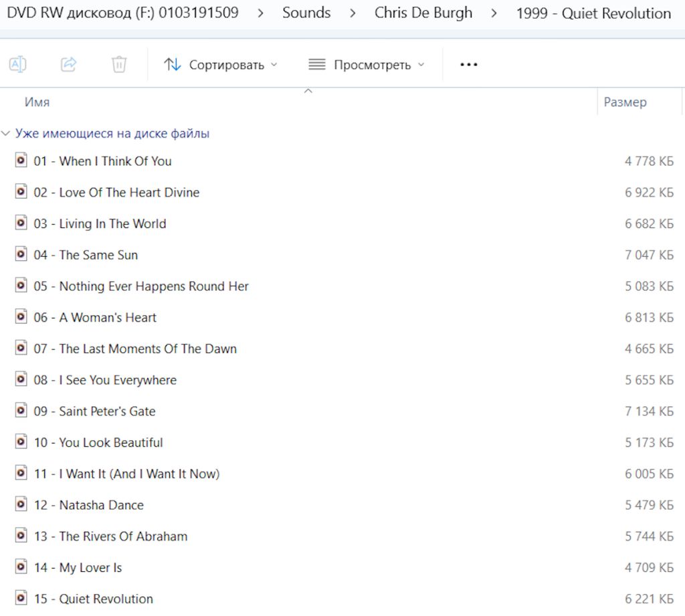
Task: Click the file icon for 09 - Saint Peter's Gate
Action: [21, 411]
